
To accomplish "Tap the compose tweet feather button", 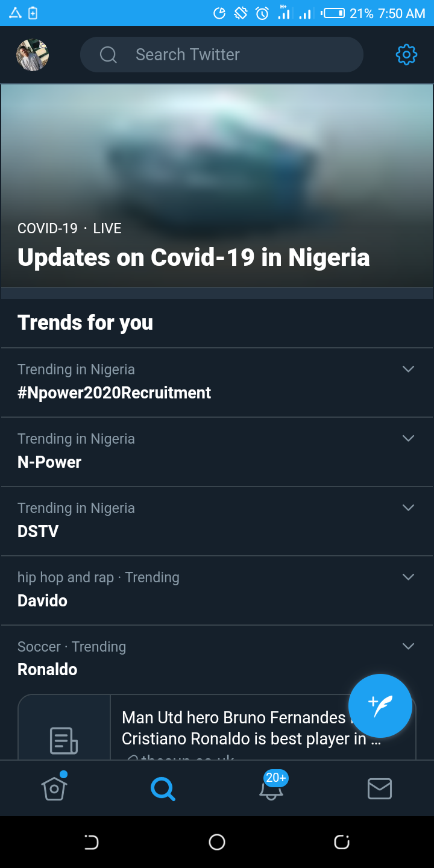I will point(380,705).
